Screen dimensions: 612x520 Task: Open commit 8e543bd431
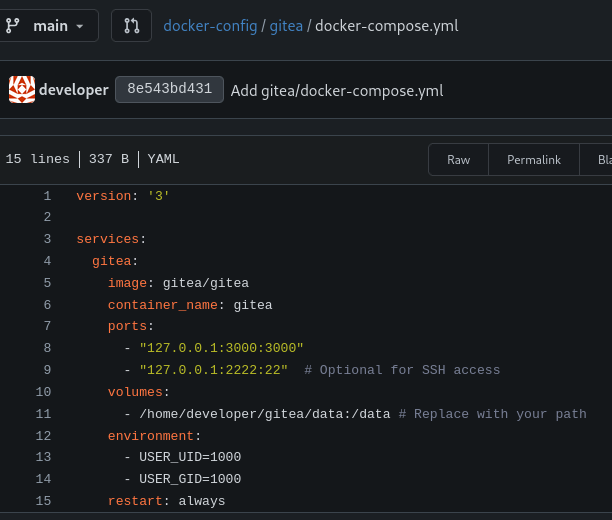169,89
